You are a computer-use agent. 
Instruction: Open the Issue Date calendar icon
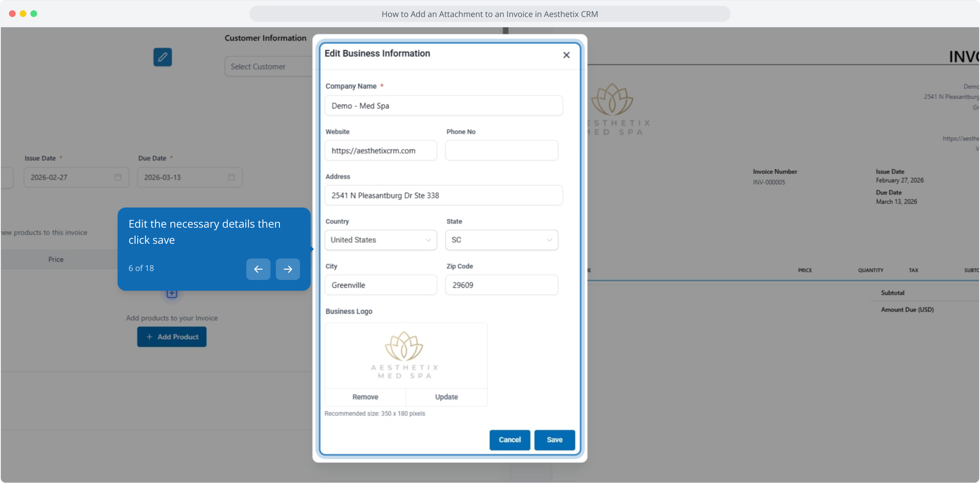coord(118,178)
